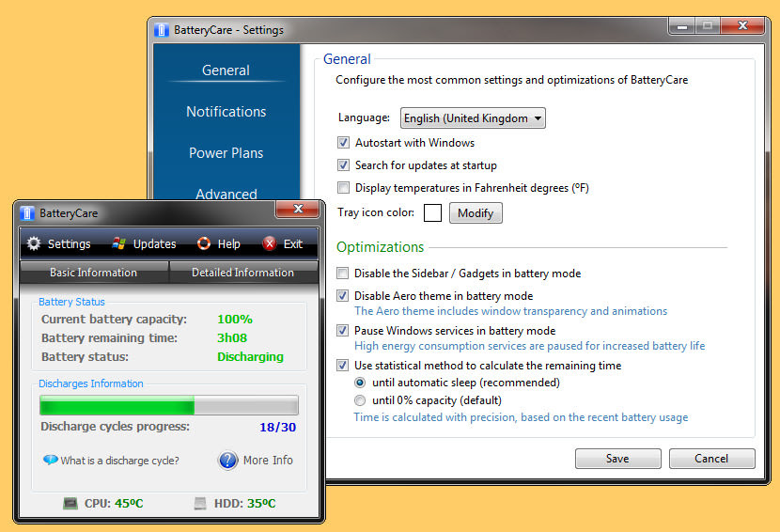Click the 18/30 discharge cycles value
Screen dimensions: 780x532
277,427
